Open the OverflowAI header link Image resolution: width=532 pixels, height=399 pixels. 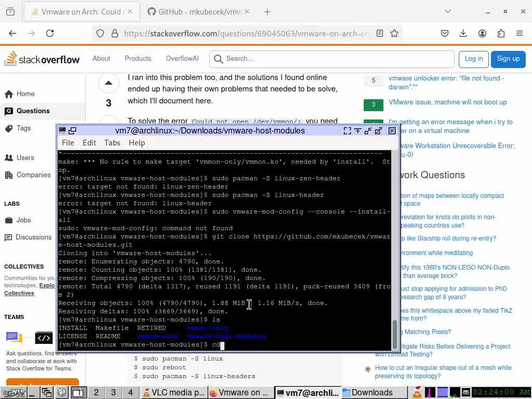[182, 58]
